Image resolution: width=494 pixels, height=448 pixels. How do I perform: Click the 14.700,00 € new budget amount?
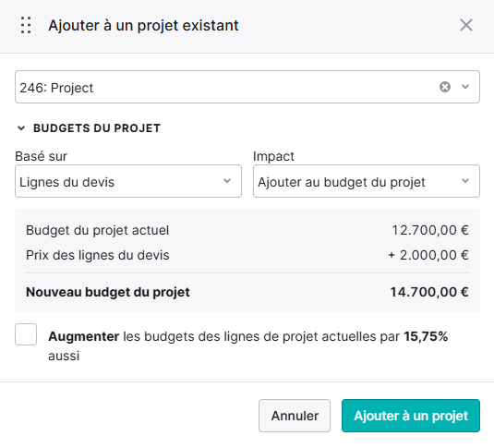tap(429, 292)
